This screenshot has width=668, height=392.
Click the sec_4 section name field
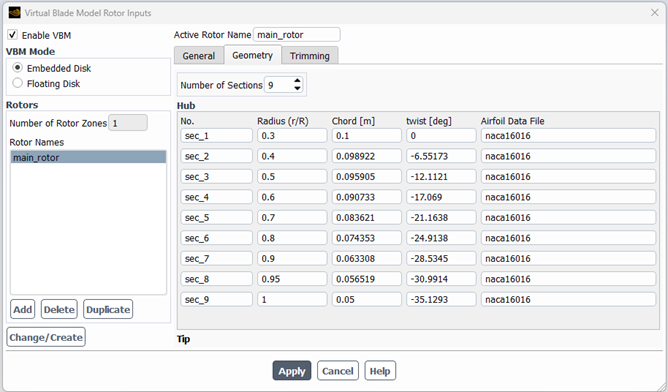(216, 197)
